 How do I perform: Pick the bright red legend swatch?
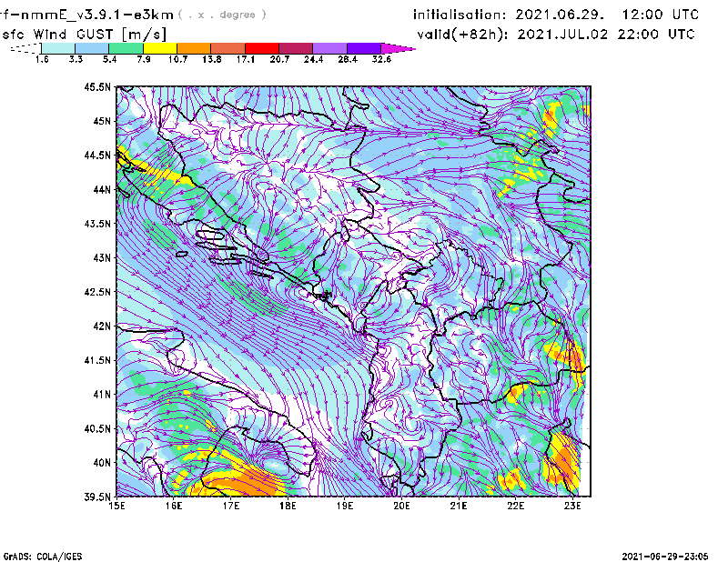click(262, 48)
